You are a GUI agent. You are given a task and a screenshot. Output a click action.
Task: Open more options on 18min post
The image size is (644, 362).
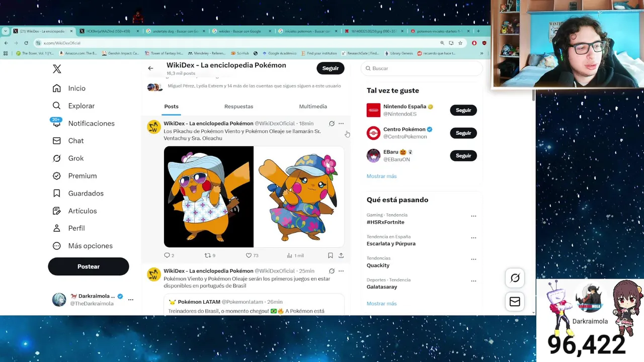pos(341,124)
